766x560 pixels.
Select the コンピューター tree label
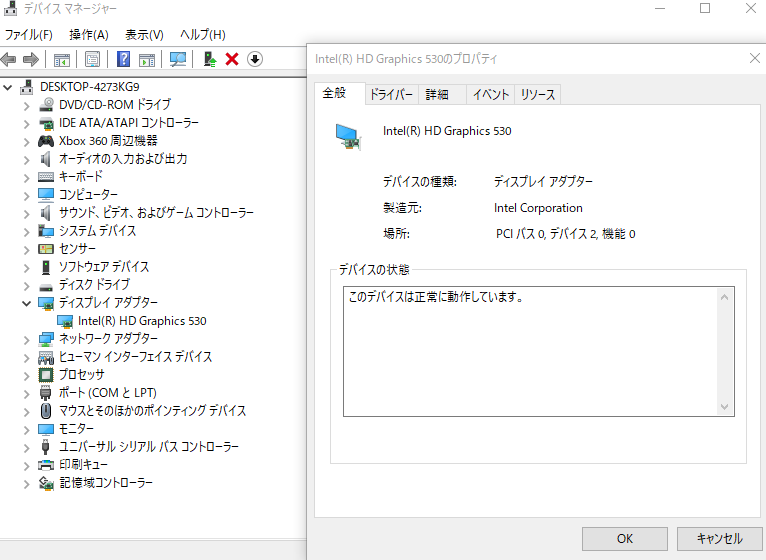coord(88,195)
